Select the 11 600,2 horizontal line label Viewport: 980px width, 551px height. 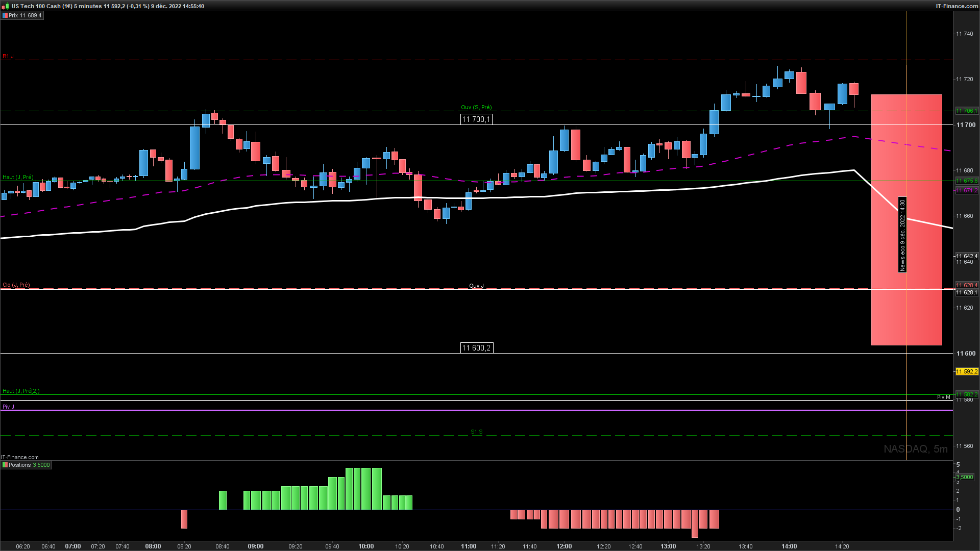click(476, 348)
